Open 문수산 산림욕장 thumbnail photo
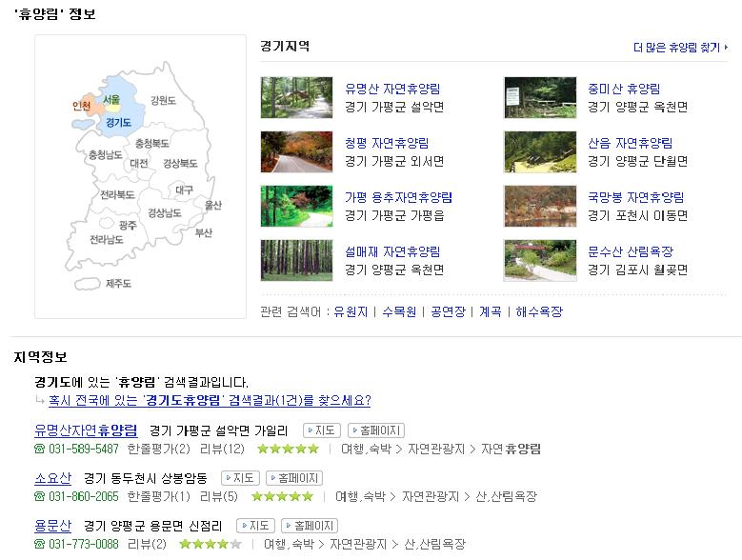Screen dimensions: 742x560 (540, 261)
